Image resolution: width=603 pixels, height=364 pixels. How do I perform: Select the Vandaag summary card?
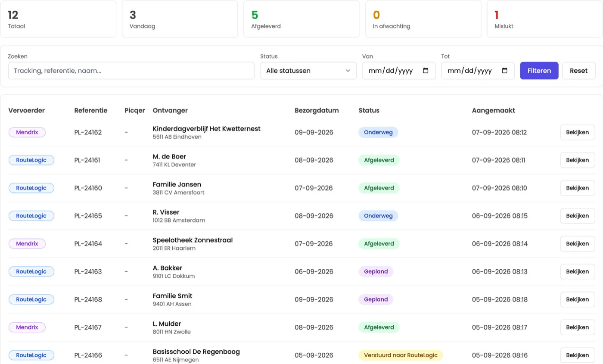click(180, 19)
